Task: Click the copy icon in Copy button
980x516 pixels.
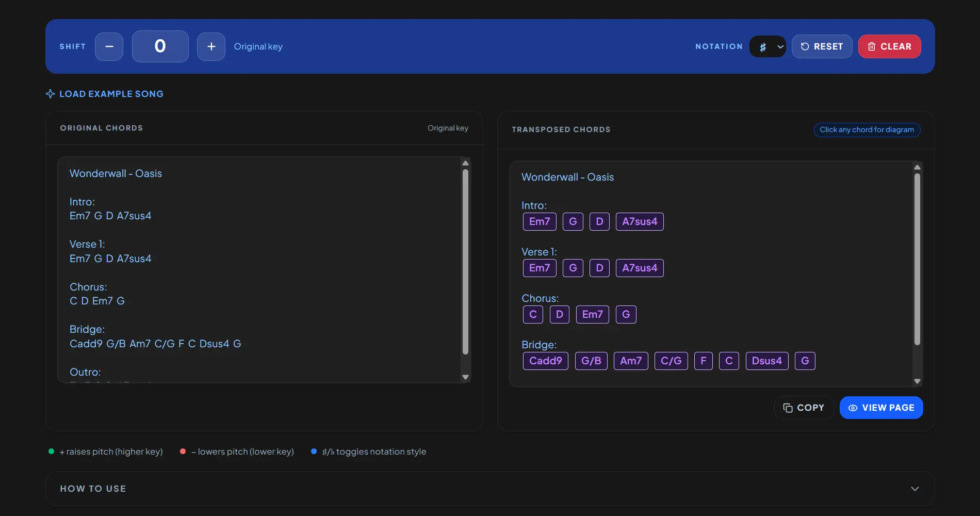Action: 788,408
